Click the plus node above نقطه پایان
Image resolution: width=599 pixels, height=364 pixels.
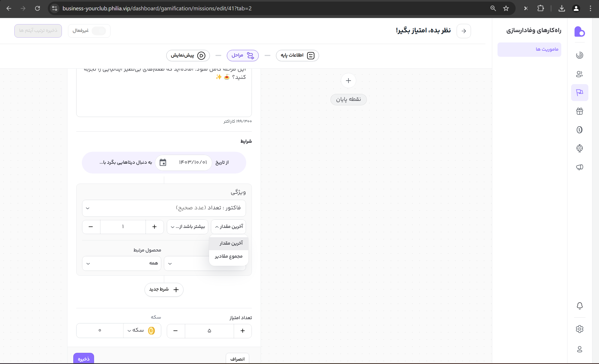[x=348, y=81]
